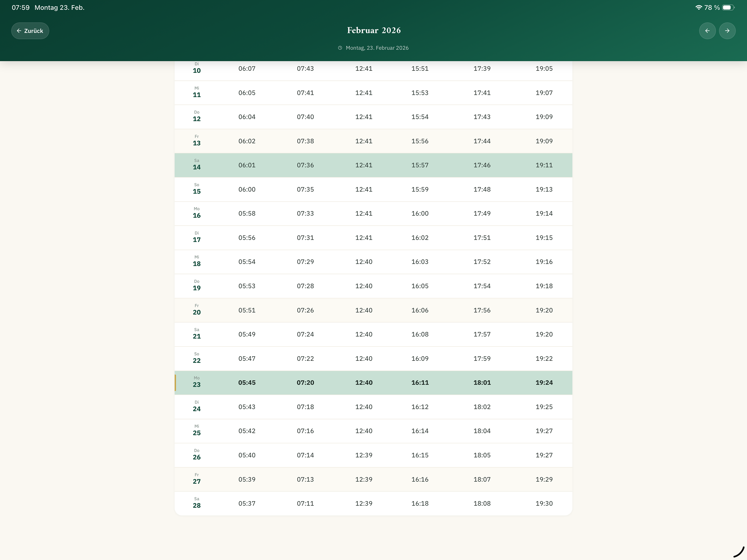Tap 16:15 in day 26 row

tap(420, 455)
